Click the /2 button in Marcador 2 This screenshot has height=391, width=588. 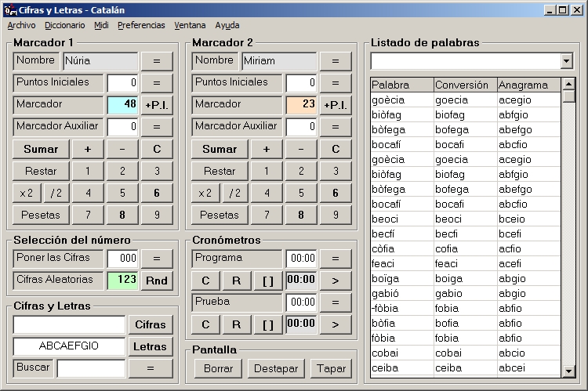click(235, 193)
